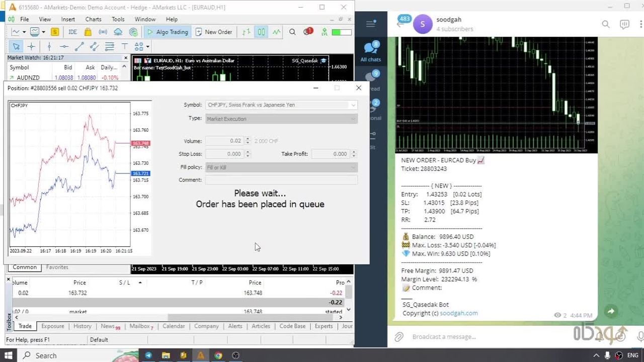Open the Charts menu

click(93, 19)
